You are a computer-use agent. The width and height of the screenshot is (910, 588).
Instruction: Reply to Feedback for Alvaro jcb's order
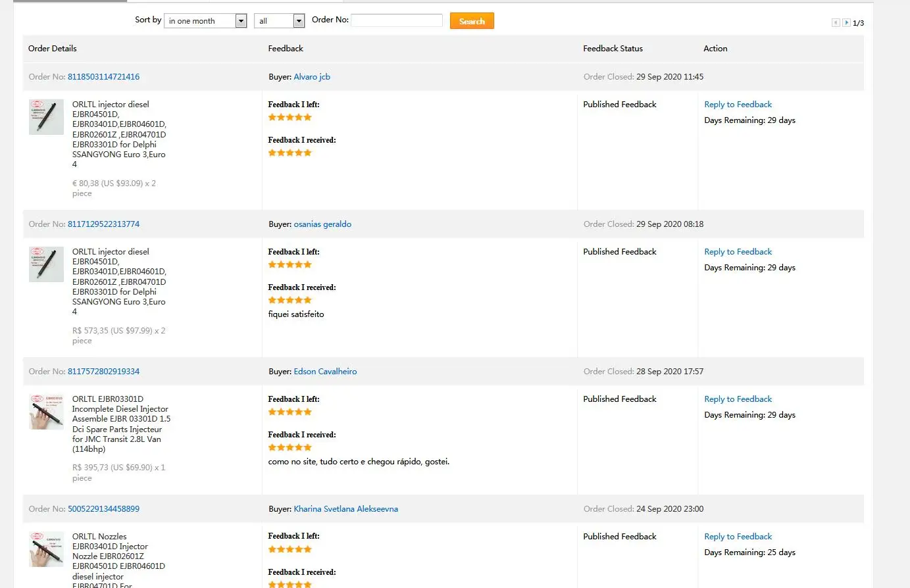(x=738, y=105)
